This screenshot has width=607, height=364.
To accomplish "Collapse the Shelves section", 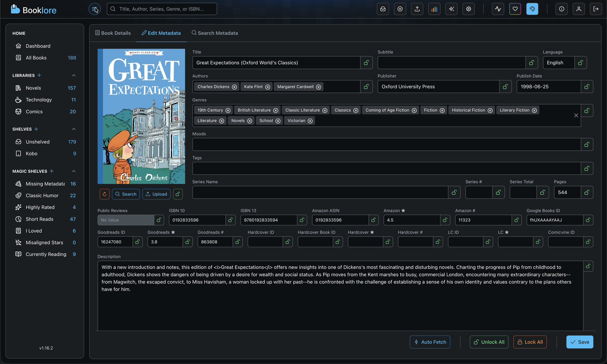I will (74, 129).
